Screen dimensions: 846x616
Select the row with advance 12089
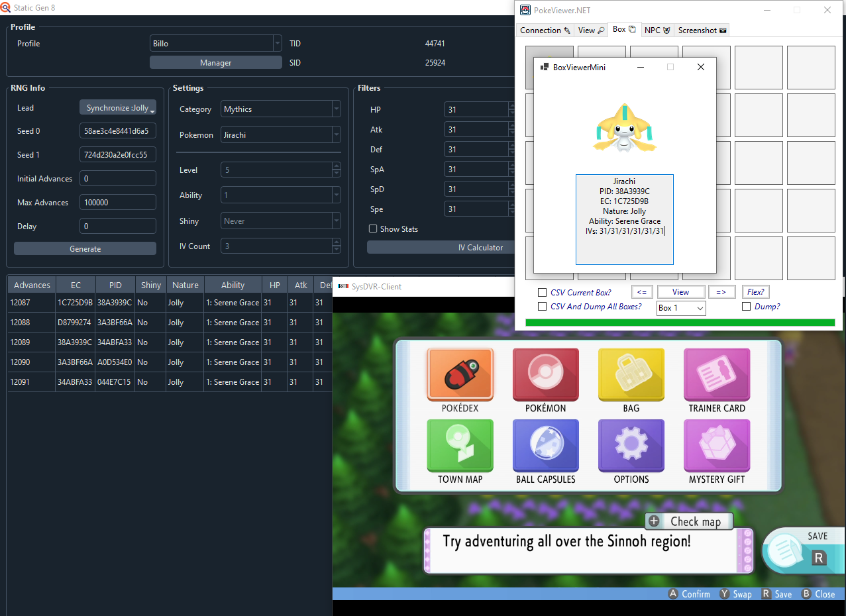(170, 342)
